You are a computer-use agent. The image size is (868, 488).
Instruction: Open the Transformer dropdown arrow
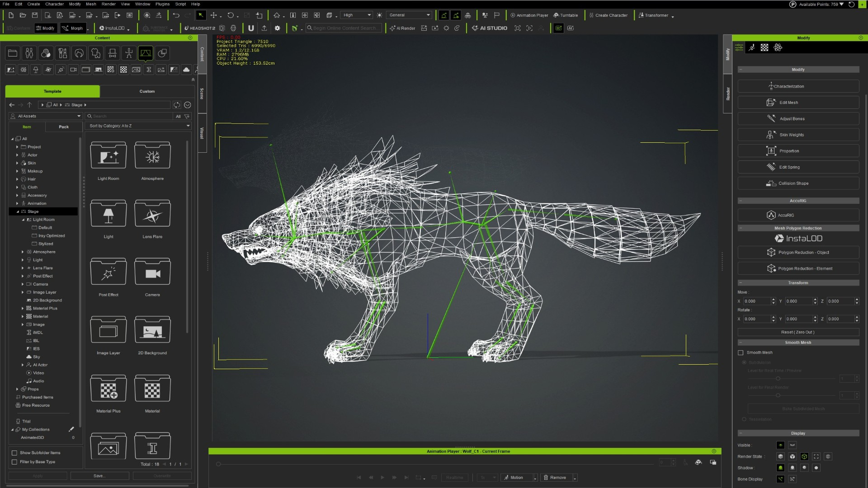pyautogui.click(x=673, y=16)
